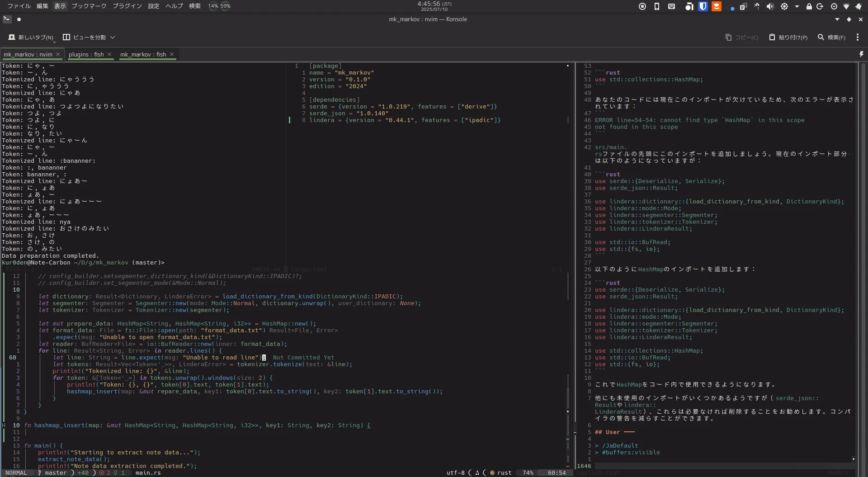Click the main.rs filename in statusline
This screenshot has height=477, width=868.
pyautogui.click(x=148, y=473)
